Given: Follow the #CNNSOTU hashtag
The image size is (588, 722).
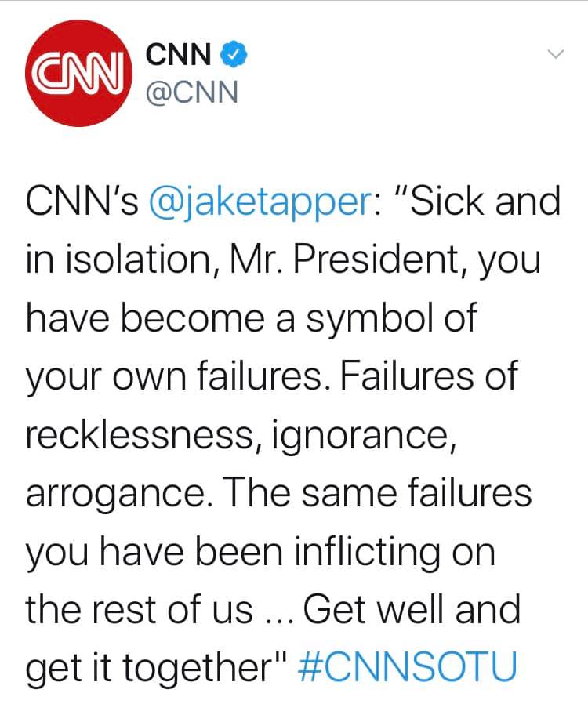Looking at the screenshot, I should (408, 666).
